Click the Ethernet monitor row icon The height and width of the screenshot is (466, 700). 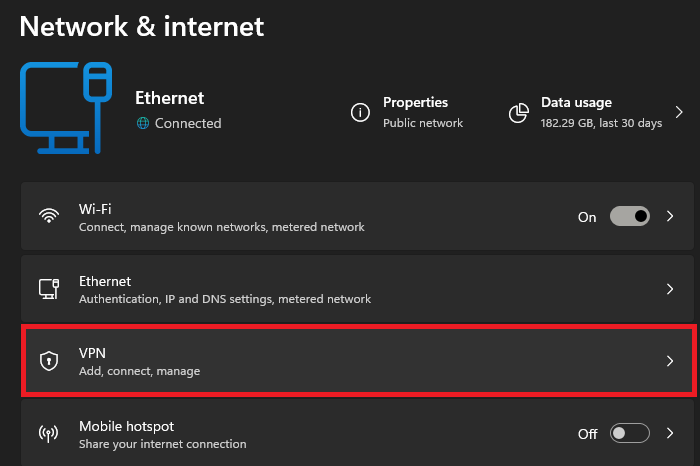[48, 289]
